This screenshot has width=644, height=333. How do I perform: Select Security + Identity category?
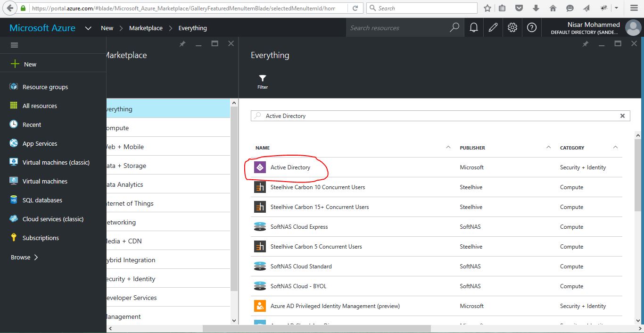click(x=168, y=279)
